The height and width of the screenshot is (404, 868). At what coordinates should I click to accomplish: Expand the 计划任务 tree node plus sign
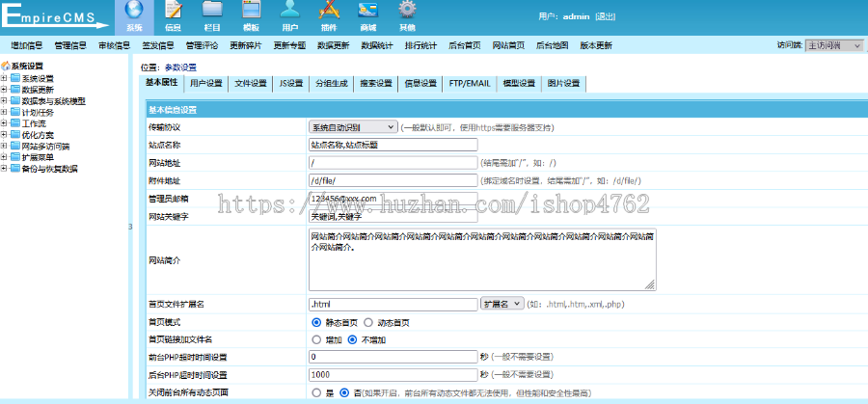point(4,113)
